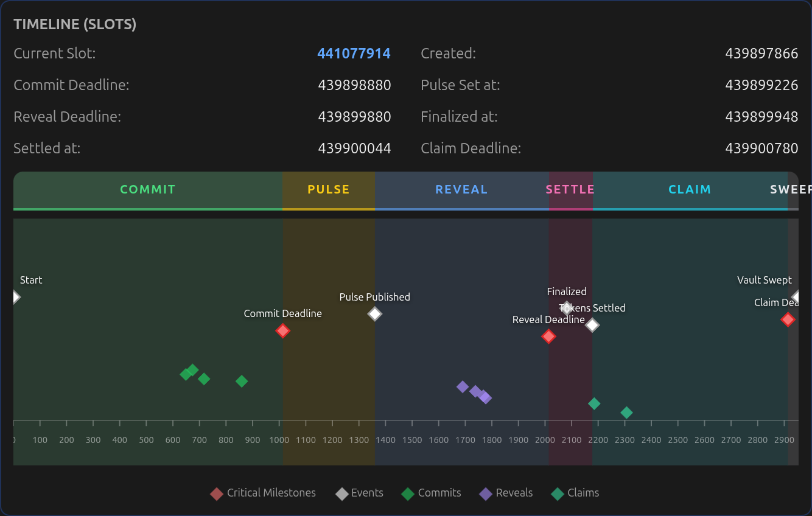This screenshot has width=812, height=516.
Task: Switch to the COMMIT phase tab
Action: pyautogui.click(x=147, y=190)
